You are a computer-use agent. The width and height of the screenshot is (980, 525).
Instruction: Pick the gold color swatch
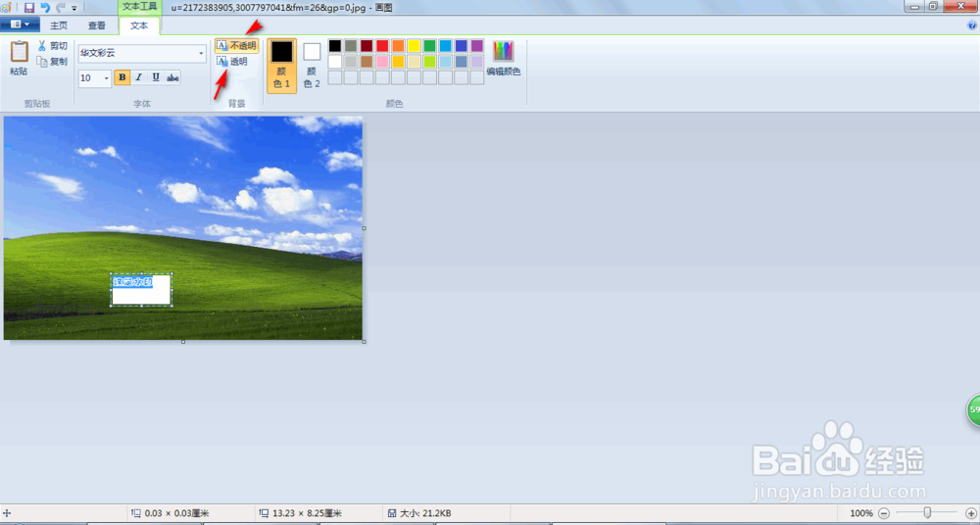tap(398, 62)
